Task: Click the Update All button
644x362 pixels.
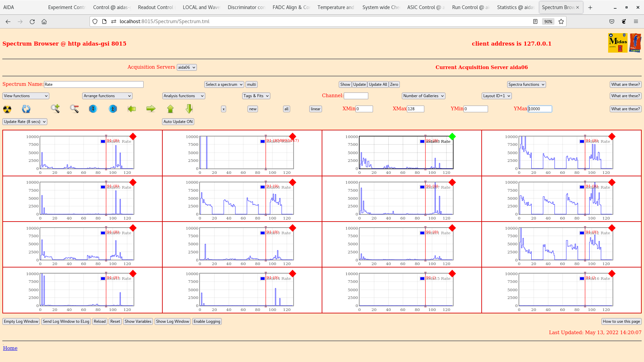Action: coord(378,84)
